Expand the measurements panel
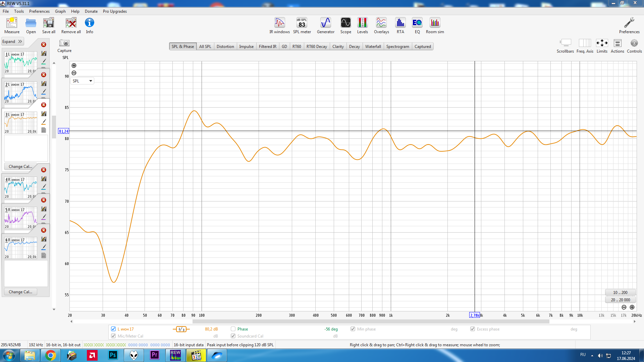644x362 pixels. [x=12, y=42]
